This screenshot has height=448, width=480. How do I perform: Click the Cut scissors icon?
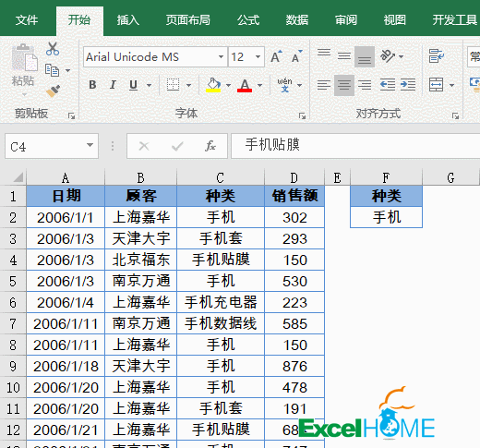(53, 49)
